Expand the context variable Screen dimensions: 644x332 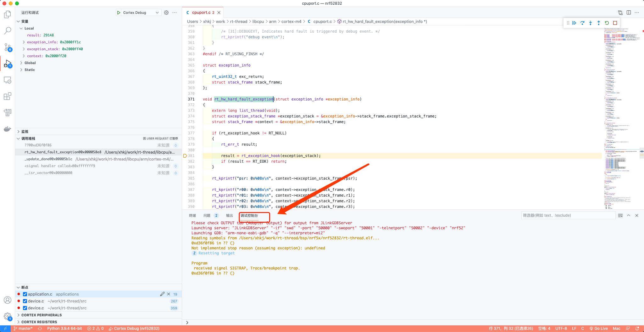click(24, 56)
